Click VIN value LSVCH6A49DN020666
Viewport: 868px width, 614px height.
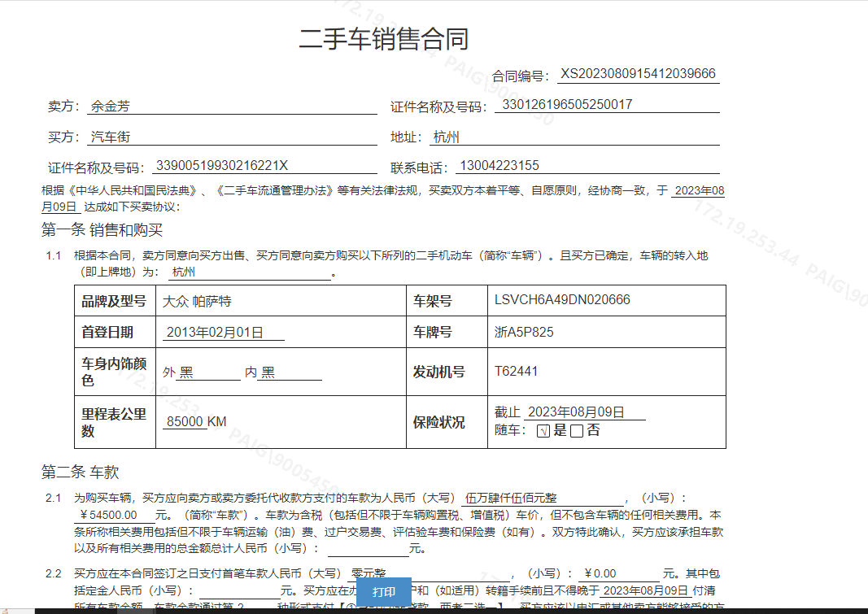click(x=562, y=300)
